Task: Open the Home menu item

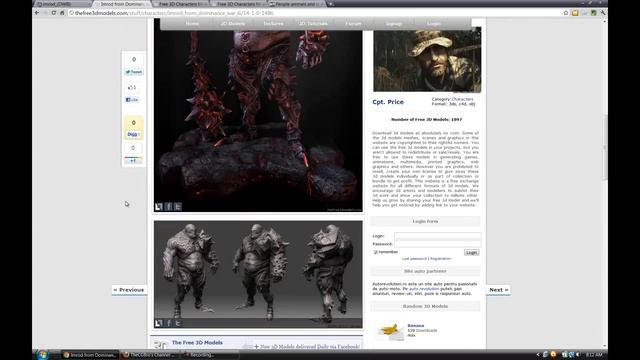Action: click(x=192, y=24)
